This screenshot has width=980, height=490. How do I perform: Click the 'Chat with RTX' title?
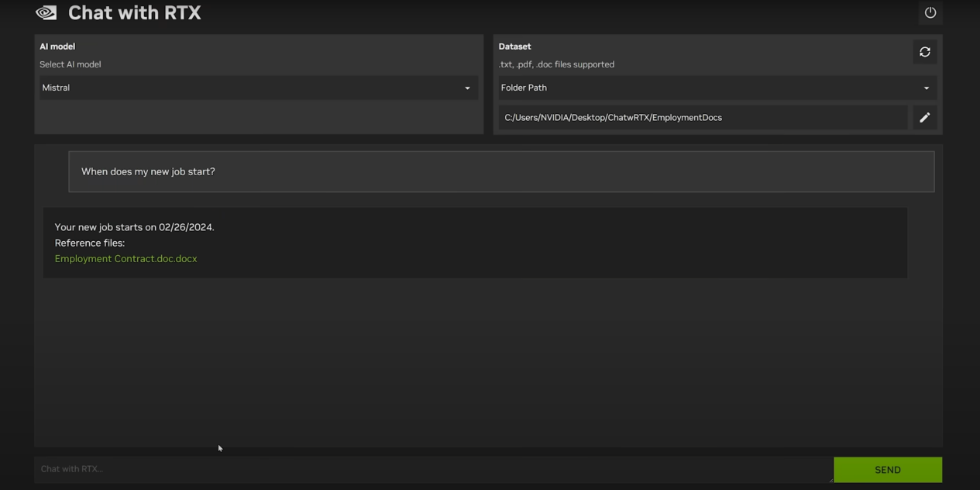(135, 12)
